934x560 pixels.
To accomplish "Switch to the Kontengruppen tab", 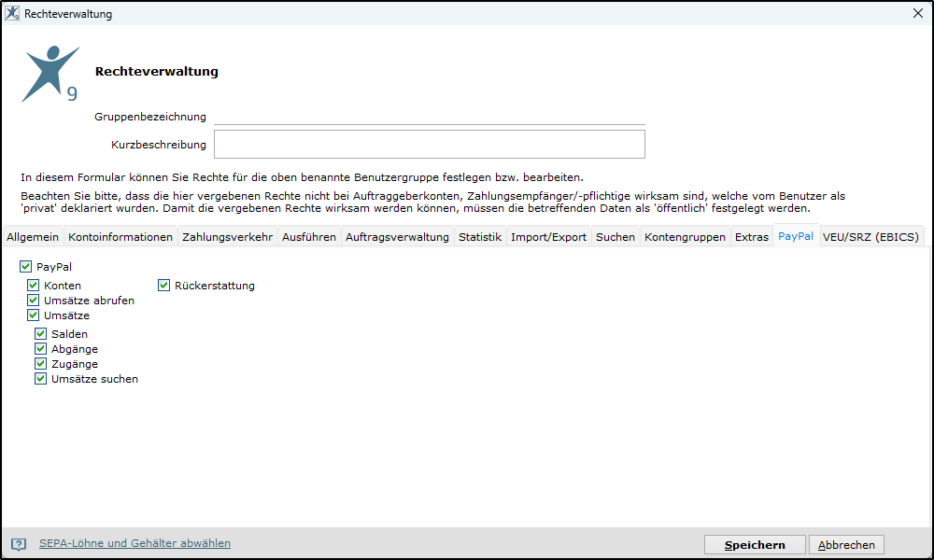I will 685,237.
